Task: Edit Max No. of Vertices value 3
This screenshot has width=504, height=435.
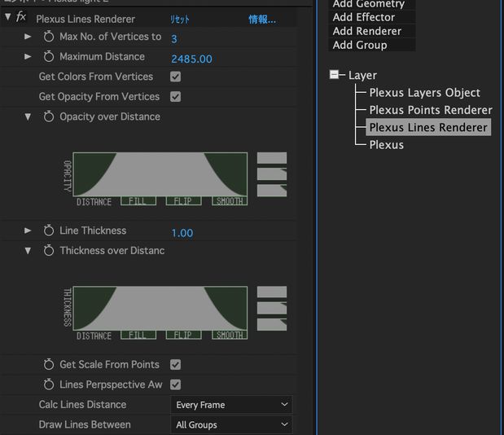Action: 174,39
